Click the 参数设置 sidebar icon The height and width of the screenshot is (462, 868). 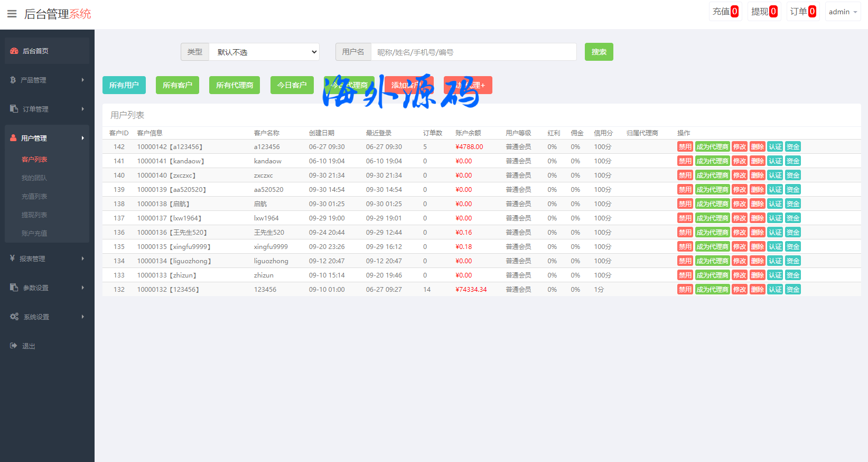click(x=14, y=288)
